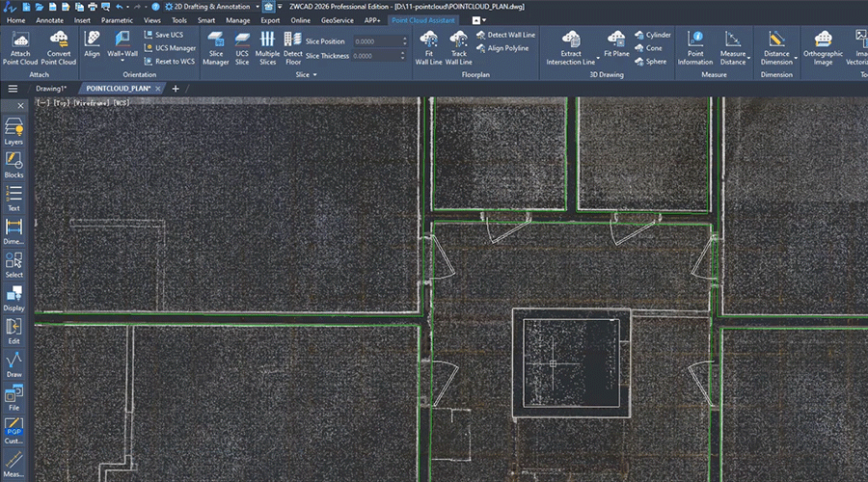This screenshot has width=868, height=482.
Task: Select UCS Slice tool
Action: point(242,47)
